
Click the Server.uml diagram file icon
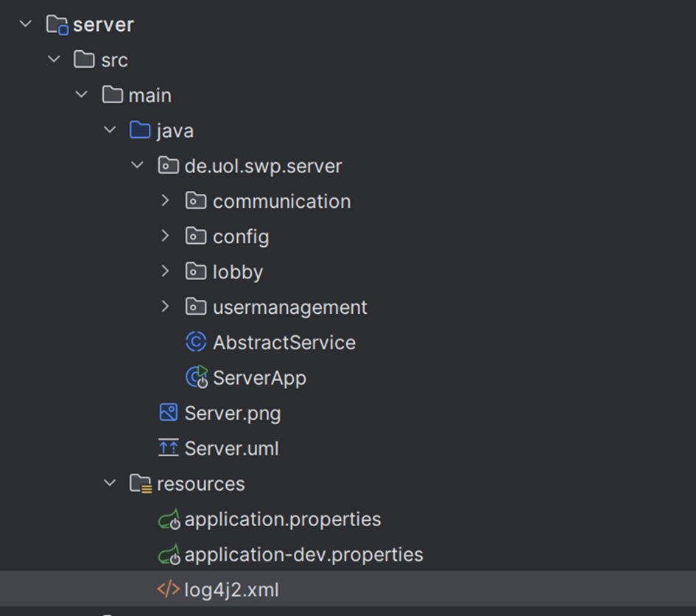point(169,448)
